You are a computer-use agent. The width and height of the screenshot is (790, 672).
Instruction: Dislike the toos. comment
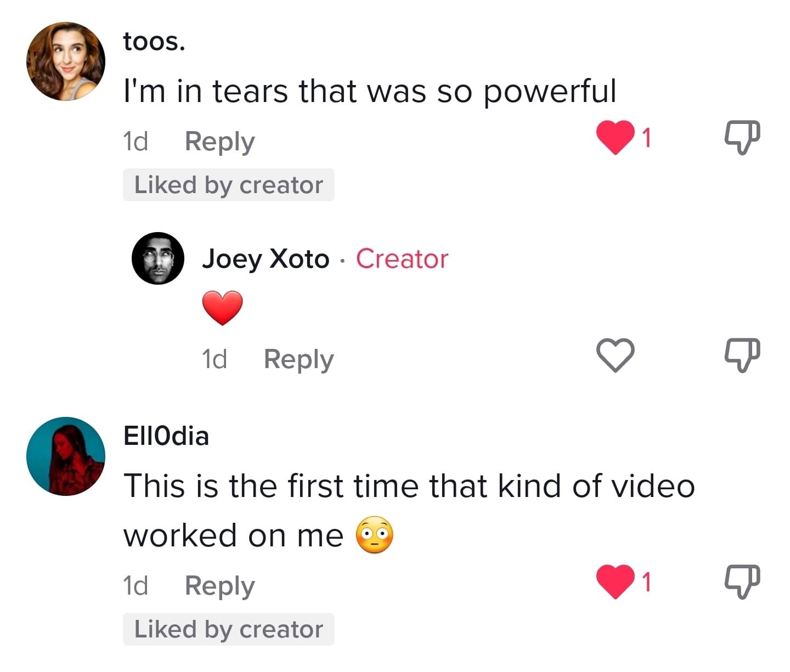coord(742,137)
